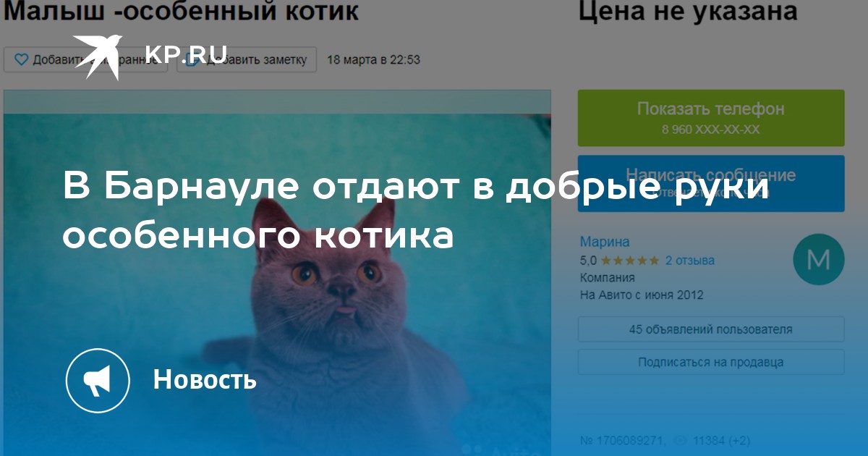Open 45 объявлений пользователя
Viewport: 868px width, 456px height.
(711, 329)
